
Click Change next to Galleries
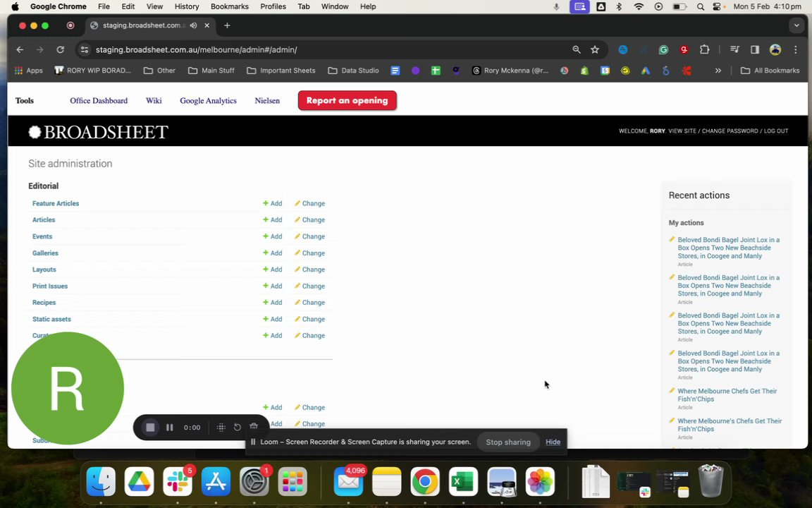tap(309, 253)
